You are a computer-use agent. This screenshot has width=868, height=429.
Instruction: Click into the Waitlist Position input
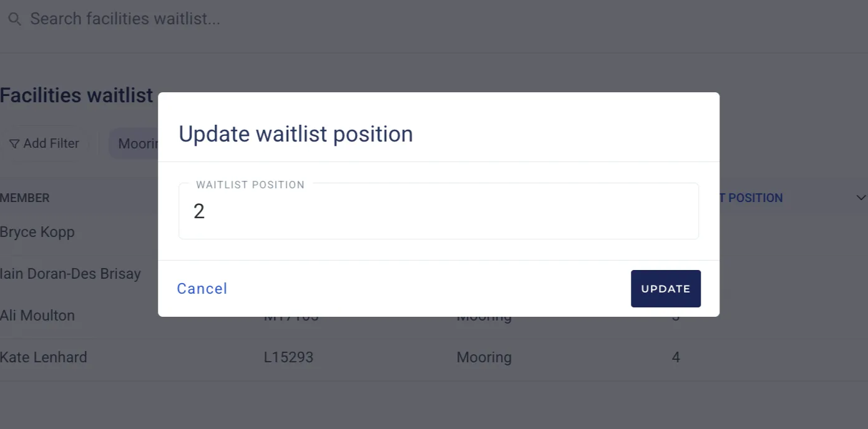point(438,212)
